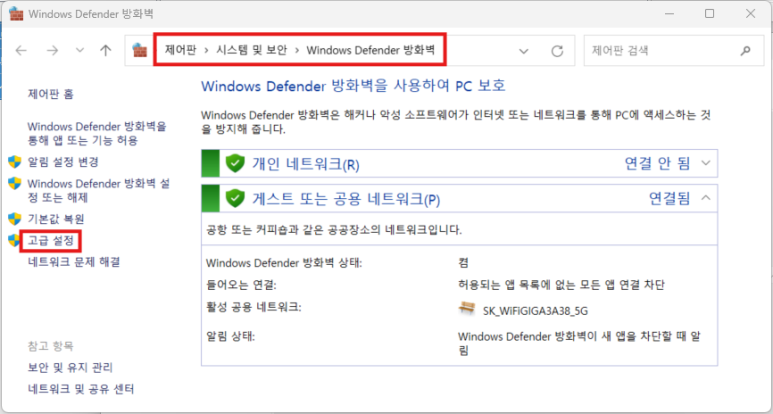Click shield icon beside 기본값 복원

pyautogui.click(x=15, y=218)
